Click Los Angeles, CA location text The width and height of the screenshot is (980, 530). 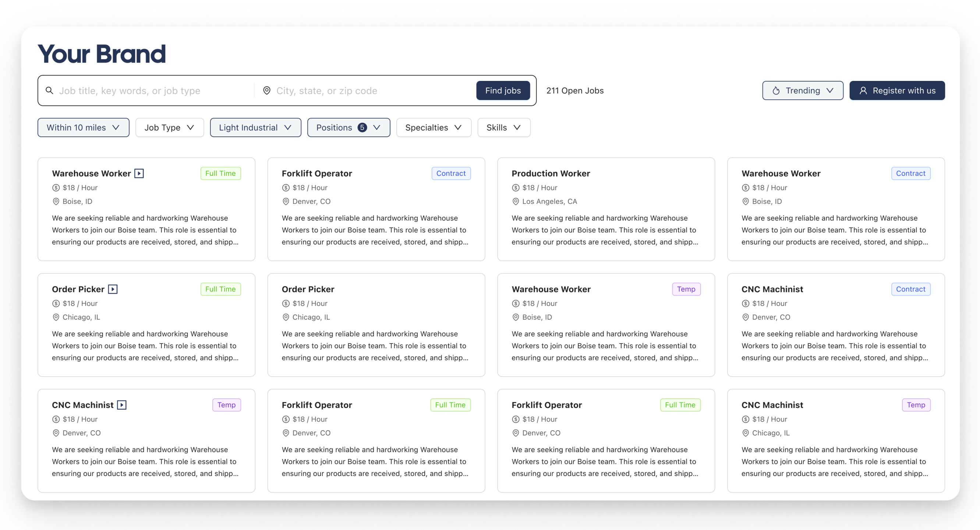click(549, 202)
